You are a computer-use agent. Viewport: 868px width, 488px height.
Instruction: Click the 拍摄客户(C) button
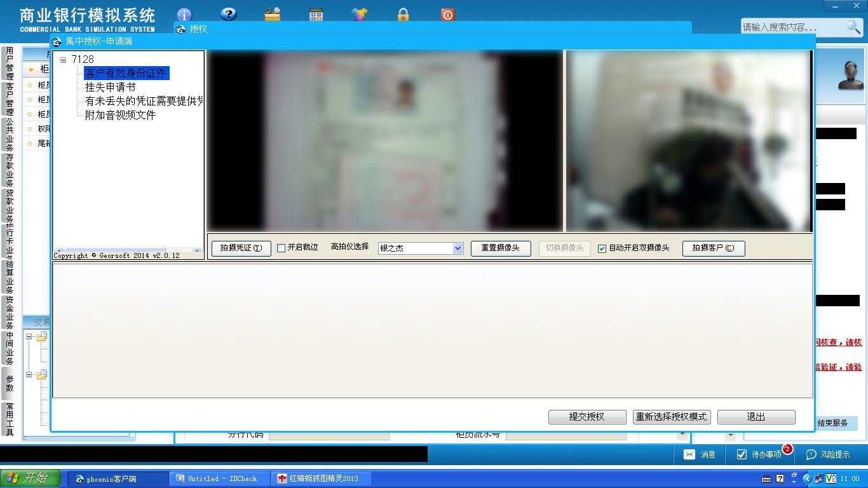(714, 248)
